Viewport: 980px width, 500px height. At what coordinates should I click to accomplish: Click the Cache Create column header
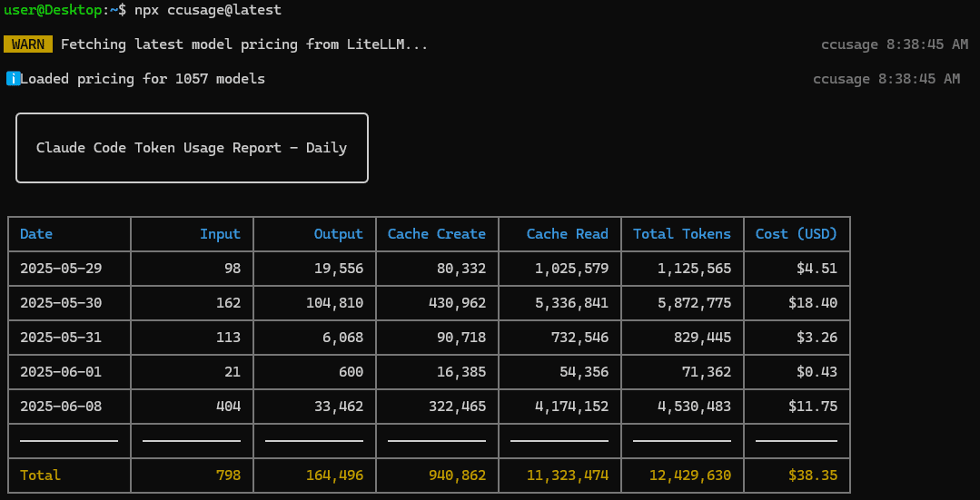tap(437, 234)
